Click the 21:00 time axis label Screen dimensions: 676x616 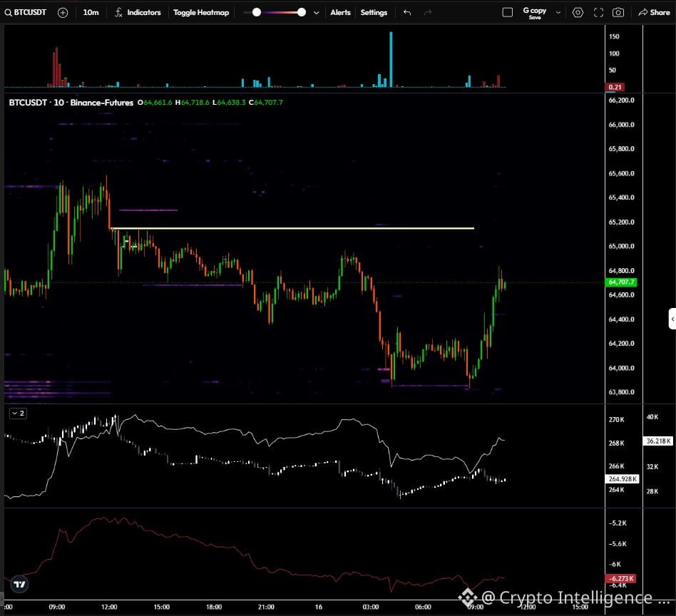[266, 607]
